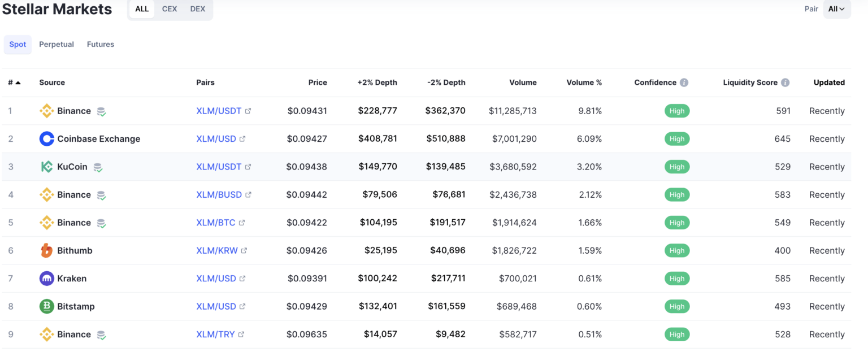Click external link icon next to XLM/USDT Binance
Image resolution: width=868 pixels, height=352 pixels.
coord(248,111)
